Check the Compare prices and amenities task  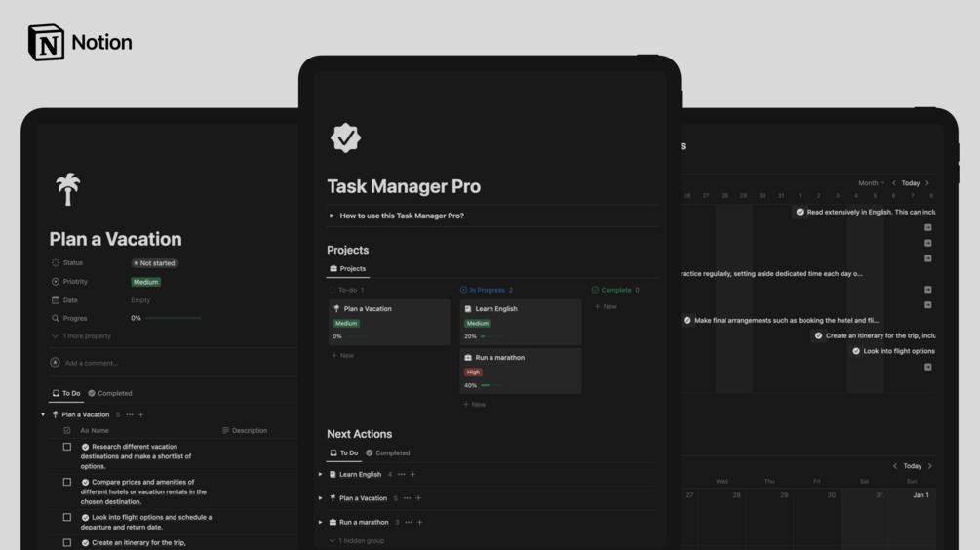click(67, 482)
